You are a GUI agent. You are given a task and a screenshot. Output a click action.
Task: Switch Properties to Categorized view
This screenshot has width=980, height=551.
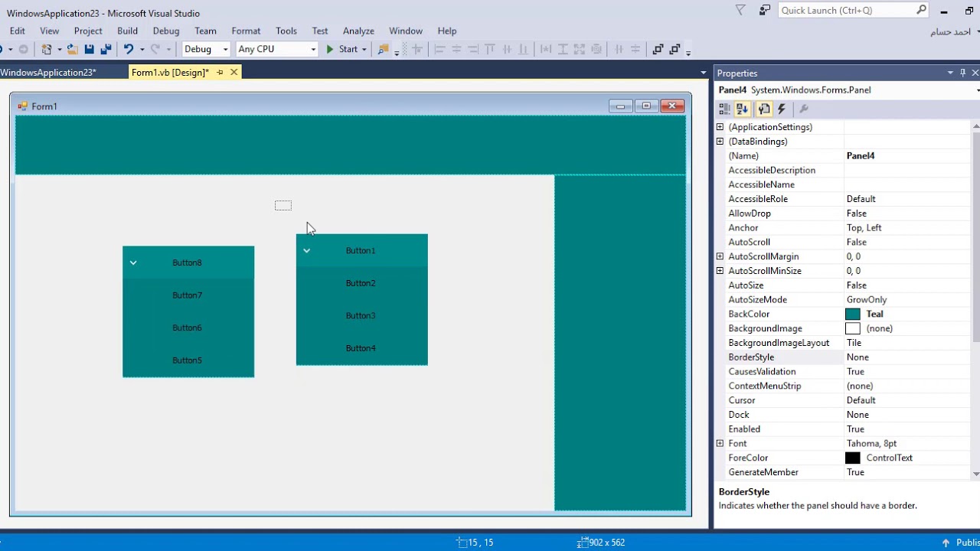click(724, 109)
